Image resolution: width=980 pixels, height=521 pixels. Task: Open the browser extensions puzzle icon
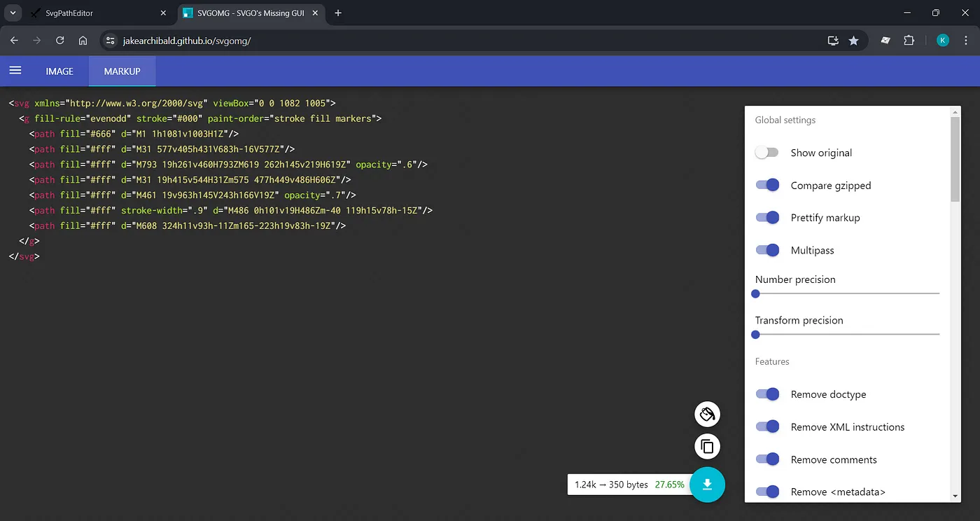909,41
